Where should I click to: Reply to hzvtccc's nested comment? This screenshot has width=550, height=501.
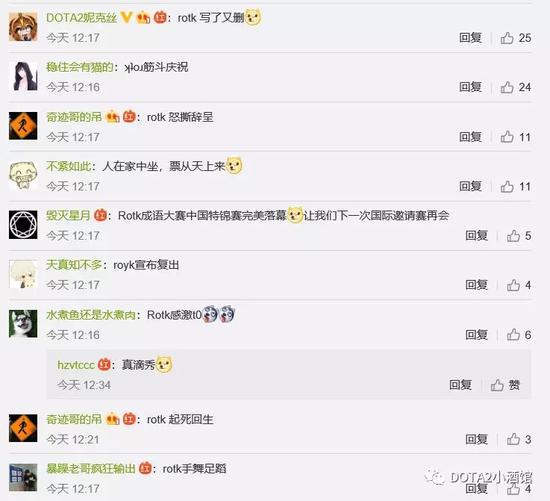460,385
